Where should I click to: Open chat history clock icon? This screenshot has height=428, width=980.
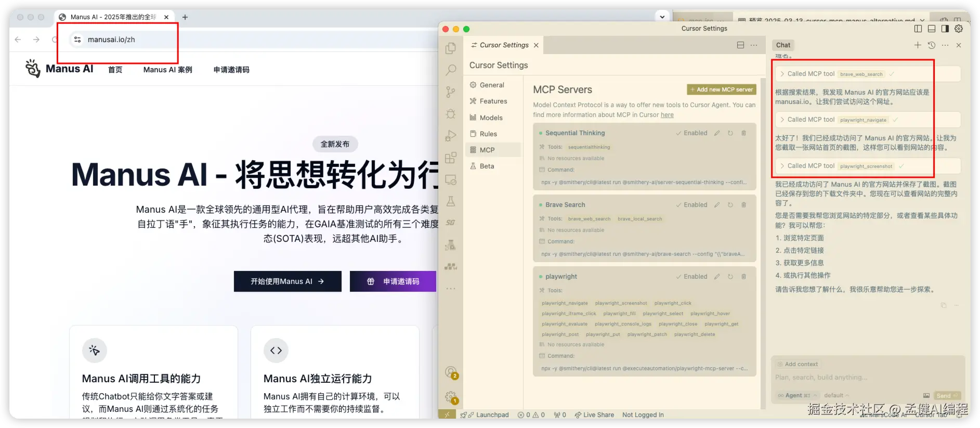tap(932, 45)
